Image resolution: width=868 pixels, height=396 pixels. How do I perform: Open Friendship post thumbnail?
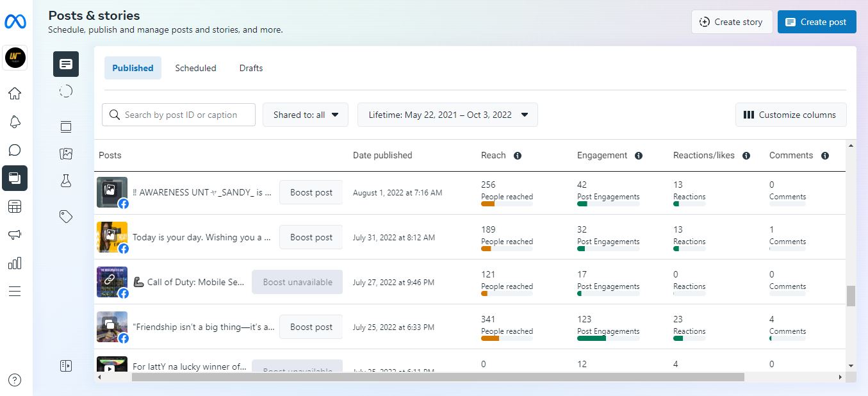pos(112,327)
